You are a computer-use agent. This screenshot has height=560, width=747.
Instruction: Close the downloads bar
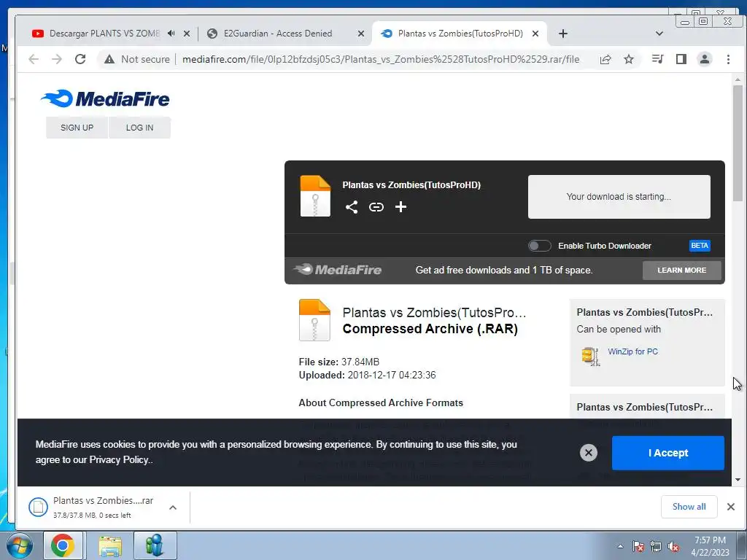click(x=731, y=507)
